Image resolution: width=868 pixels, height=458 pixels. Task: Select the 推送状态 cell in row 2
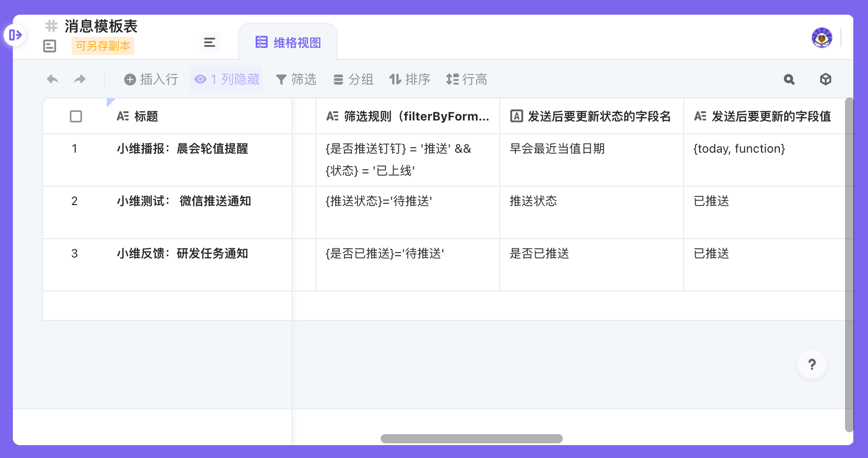pyautogui.click(x=592, y=212)
